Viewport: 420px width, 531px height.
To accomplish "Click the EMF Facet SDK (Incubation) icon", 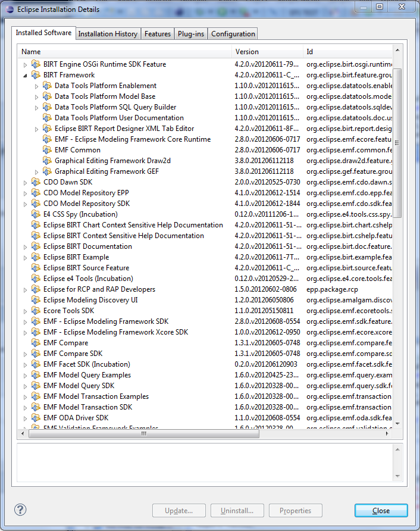I will pyautogui.click(x=36, y=364).
